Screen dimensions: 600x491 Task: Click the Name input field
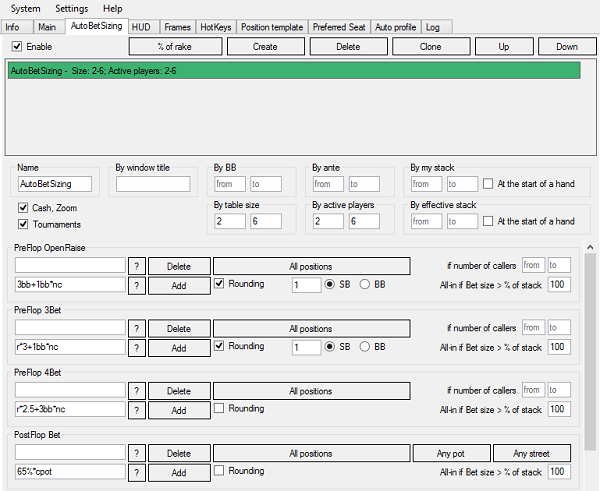[x=55, y=184]
